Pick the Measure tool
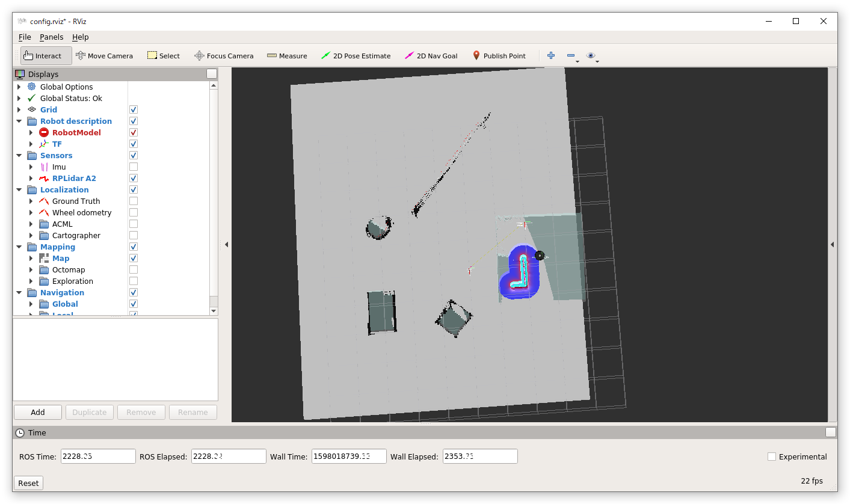The image size is (850, 504). click(x=287, y=56)
